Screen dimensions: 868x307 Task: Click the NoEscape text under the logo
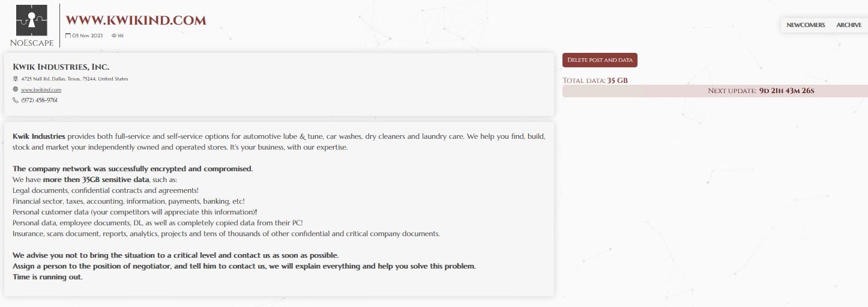click(32, 43)
